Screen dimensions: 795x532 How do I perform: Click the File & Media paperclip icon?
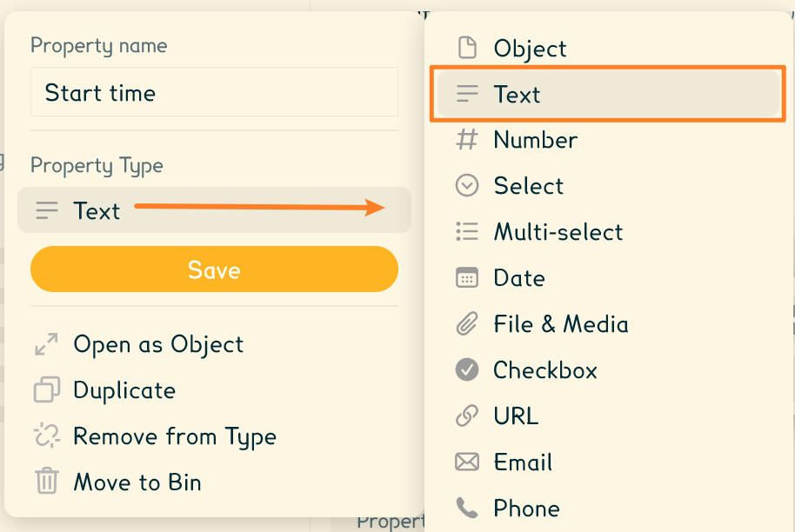point(467,323)
